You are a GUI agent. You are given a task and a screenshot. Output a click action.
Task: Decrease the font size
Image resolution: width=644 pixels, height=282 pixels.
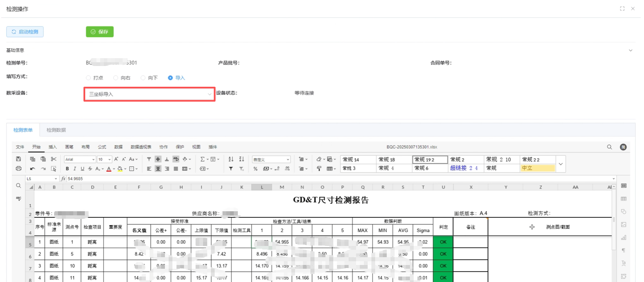[124, 159]
